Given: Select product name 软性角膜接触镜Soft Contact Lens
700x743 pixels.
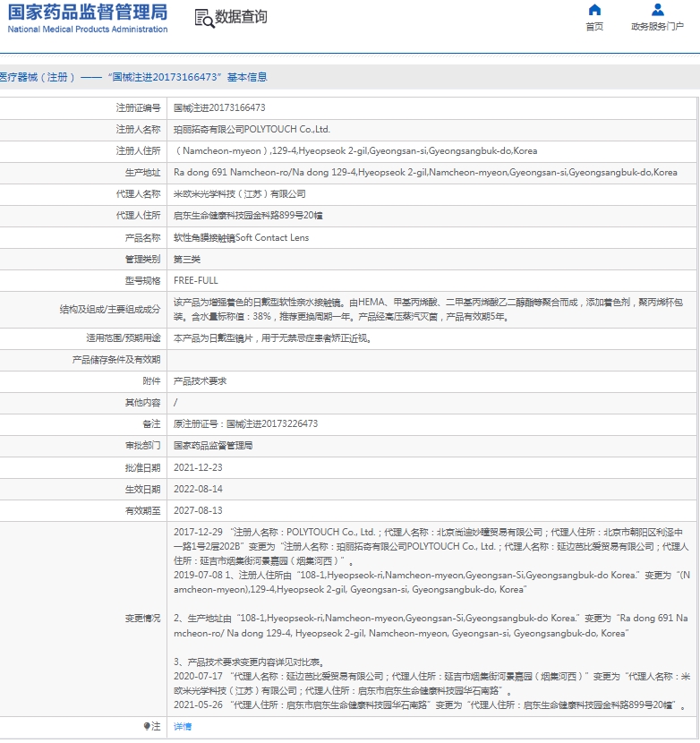Looking at the screenshot, I should (x=241, y=238).
